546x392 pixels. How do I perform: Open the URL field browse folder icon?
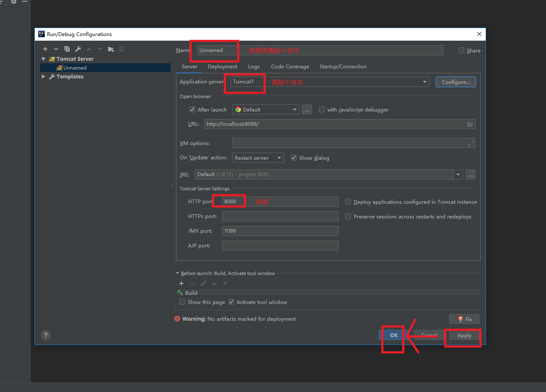point(470,124)
